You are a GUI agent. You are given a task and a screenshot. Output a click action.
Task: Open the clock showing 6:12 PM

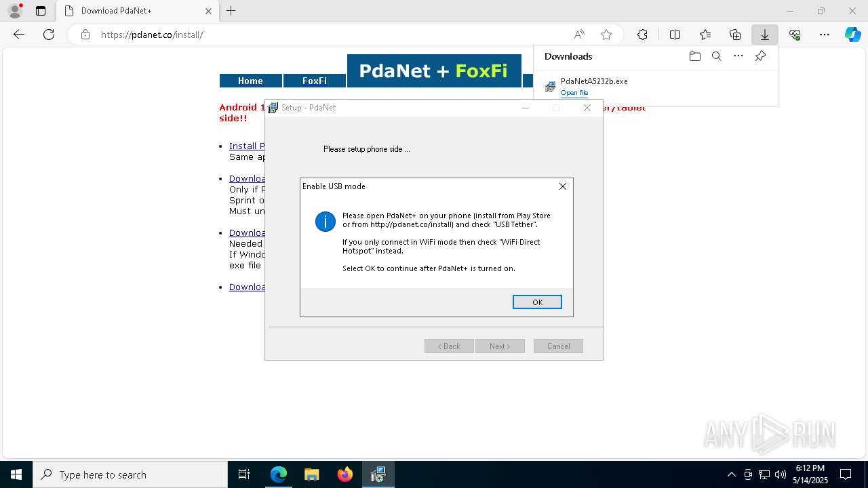[x=810, y=474]
